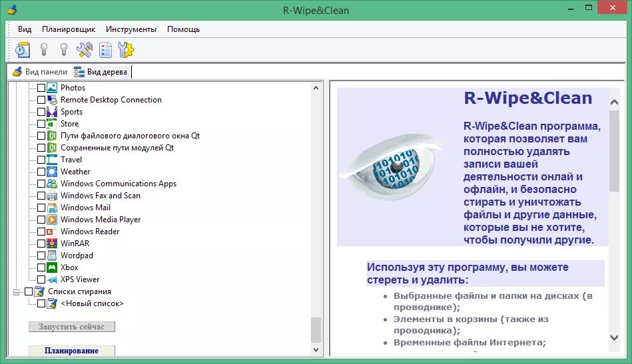Enable the Store checkbox
Viewport: 632px width, 364px height.
[x=41, y=124]
